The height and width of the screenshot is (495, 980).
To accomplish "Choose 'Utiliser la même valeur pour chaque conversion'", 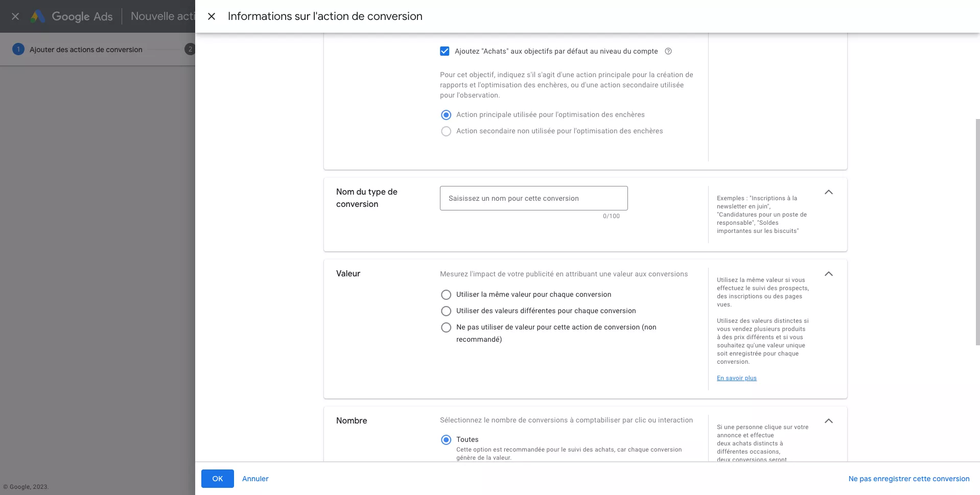I will [446, 295].
